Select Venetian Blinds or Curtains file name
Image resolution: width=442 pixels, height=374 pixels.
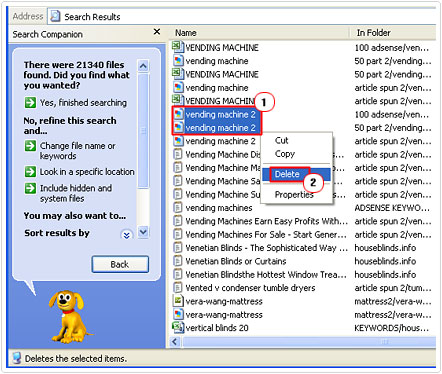click(x=236, y=261)
